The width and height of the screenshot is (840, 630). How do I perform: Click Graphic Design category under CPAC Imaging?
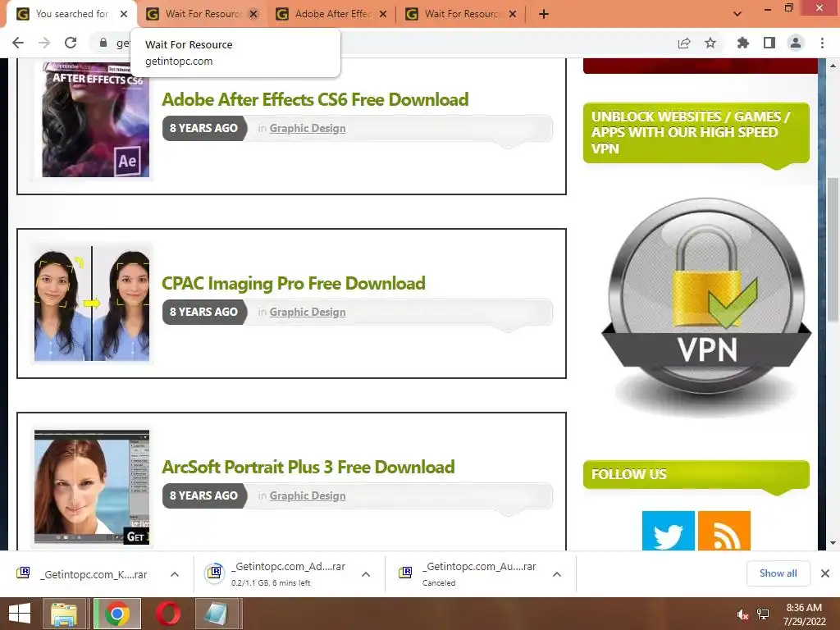point(308,313)
